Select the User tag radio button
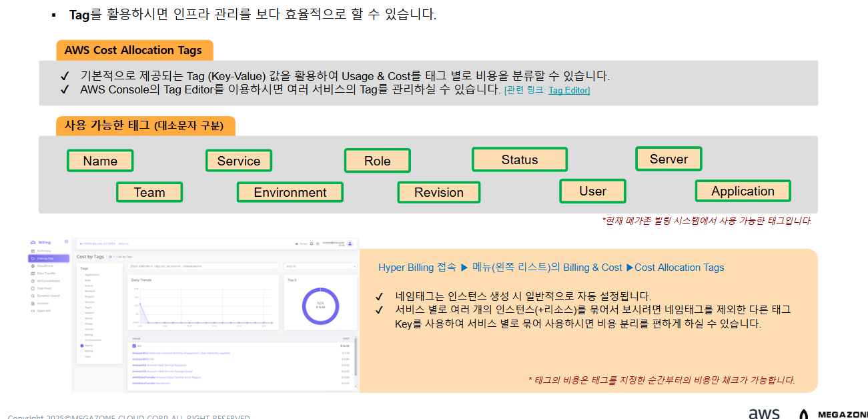This screenshot has width=868, height=419. click(82, 356)
